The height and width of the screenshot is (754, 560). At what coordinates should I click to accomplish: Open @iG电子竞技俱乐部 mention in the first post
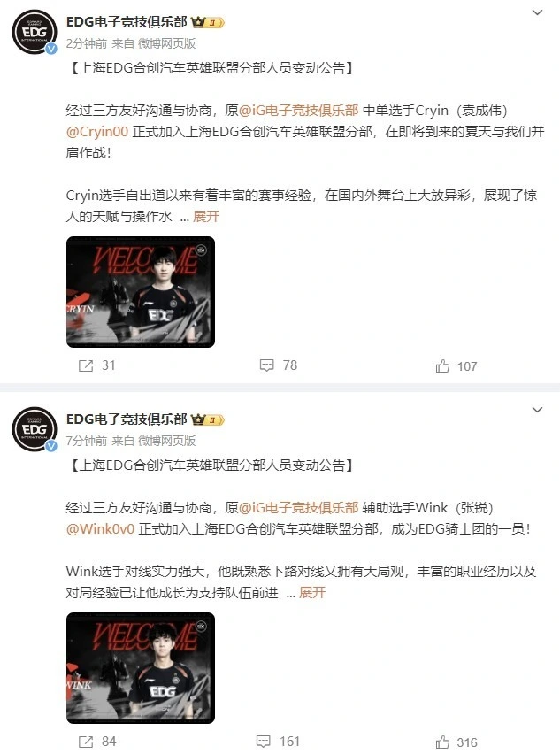298,111
